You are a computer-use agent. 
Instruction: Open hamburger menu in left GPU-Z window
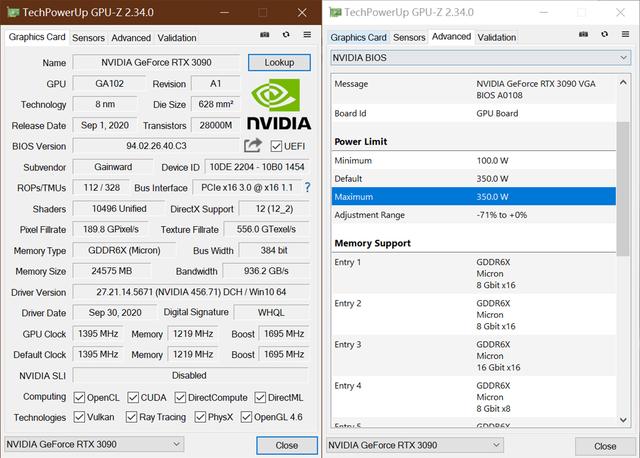pos(307,35)
